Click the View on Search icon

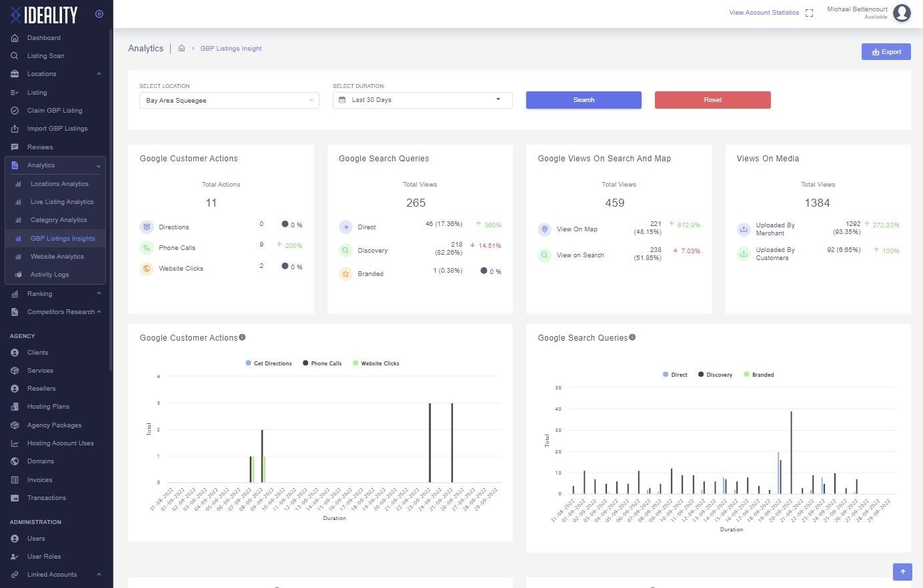[545, 255]
